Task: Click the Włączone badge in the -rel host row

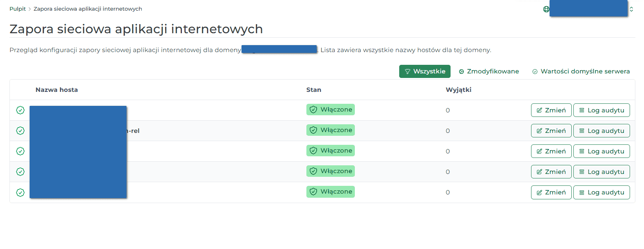Action: tap(331, 130)
